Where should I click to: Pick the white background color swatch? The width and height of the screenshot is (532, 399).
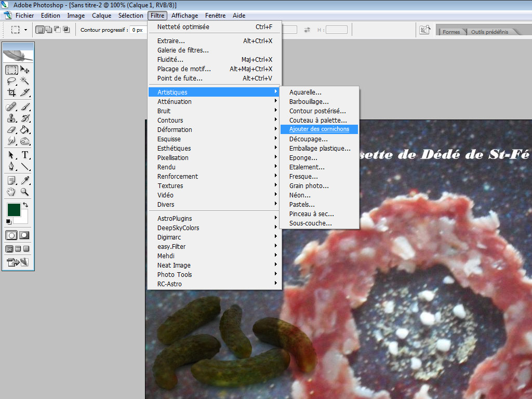click(x=23, y=219)
